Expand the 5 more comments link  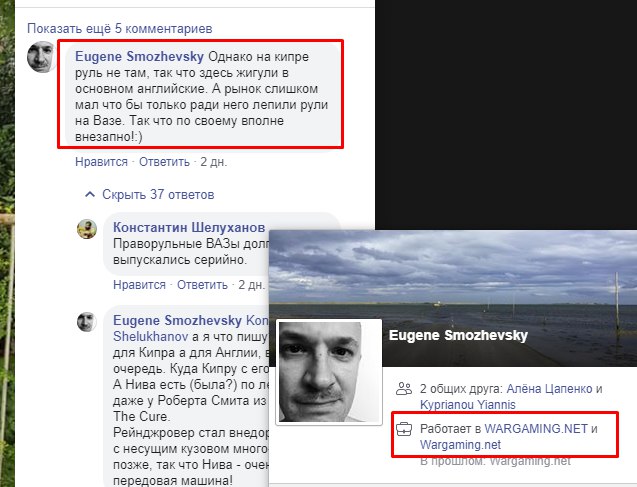pos(119,29)
